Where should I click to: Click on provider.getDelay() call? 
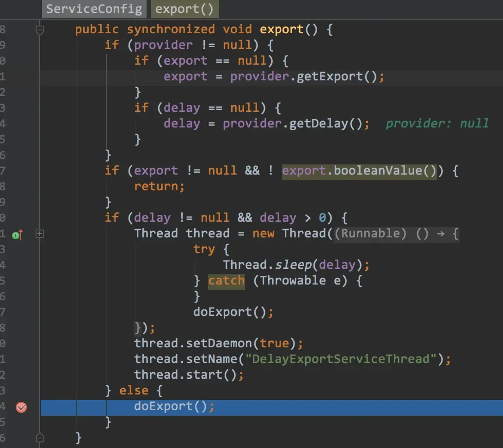[293, 124]
